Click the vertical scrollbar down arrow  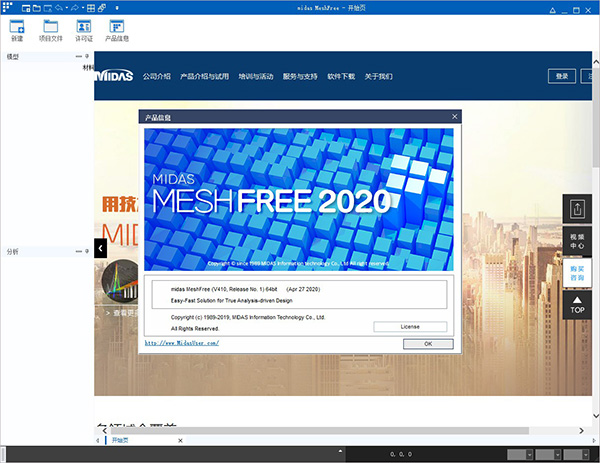[x=596, y=416]
